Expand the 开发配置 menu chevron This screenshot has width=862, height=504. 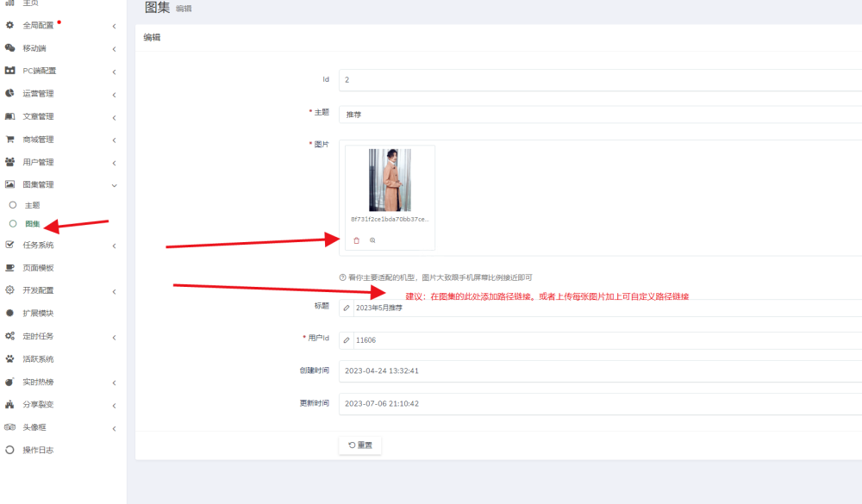coord(114,292)
